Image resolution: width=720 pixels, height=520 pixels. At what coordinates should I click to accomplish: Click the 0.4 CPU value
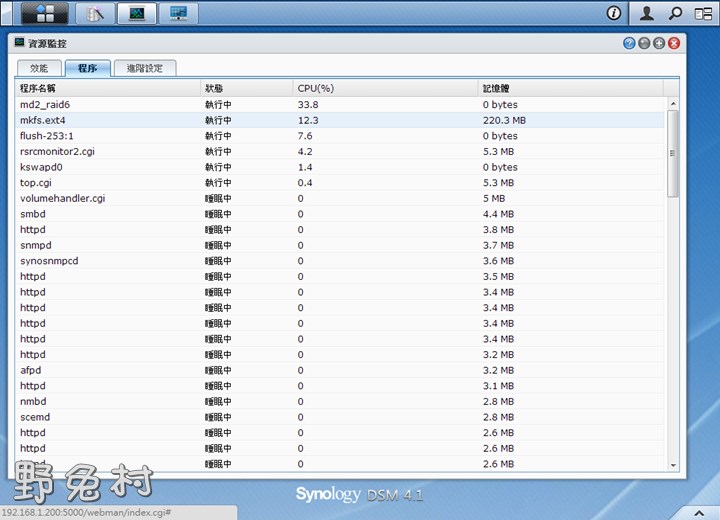coord(305,183)
